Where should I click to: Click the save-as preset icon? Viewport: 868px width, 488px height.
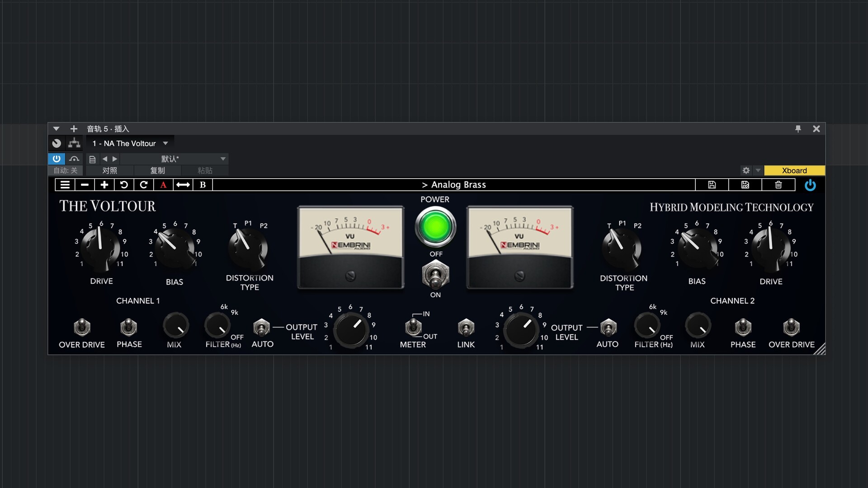[x=745, y=185]
